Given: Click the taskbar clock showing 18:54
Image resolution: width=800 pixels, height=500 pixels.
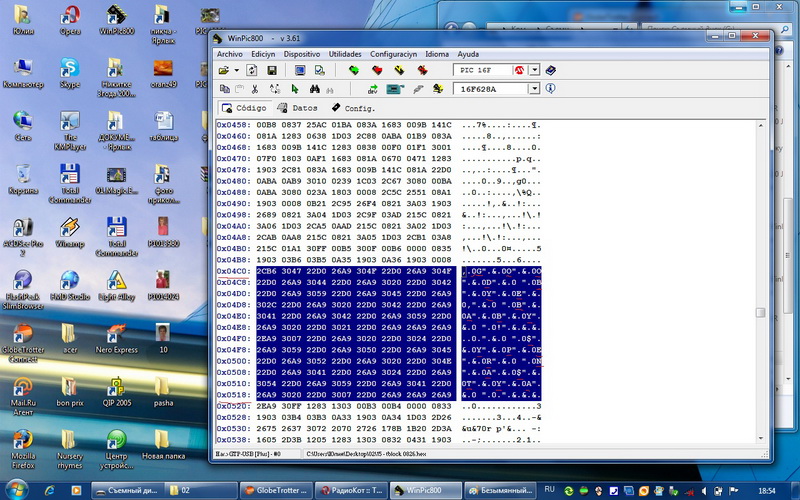Looking at the screenshot, I should pyautogui.click(x=767, y=491).
